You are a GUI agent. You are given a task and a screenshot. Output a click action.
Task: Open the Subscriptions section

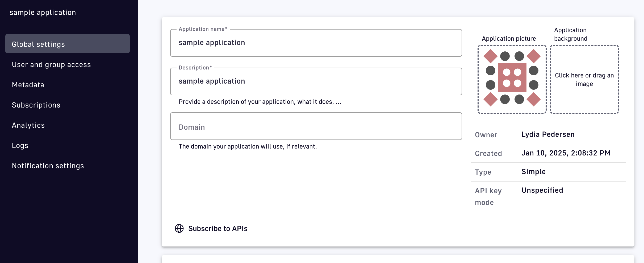pos(36,105)
